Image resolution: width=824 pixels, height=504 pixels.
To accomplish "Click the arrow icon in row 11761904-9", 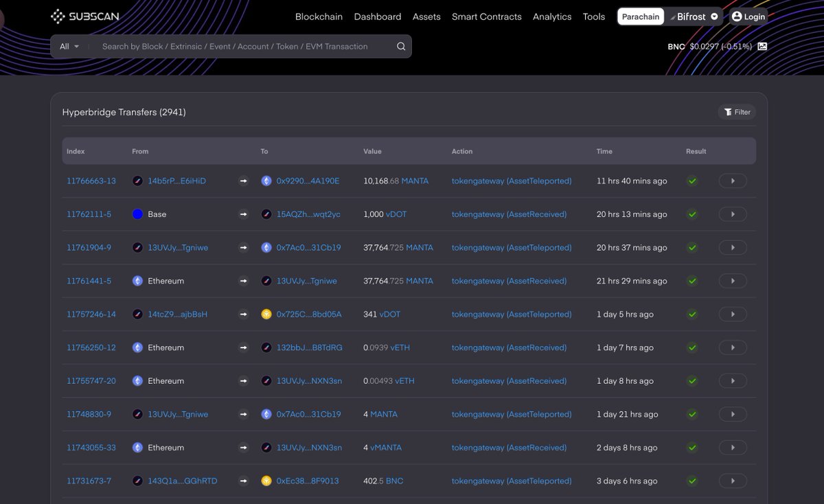I will coord(243,248).
